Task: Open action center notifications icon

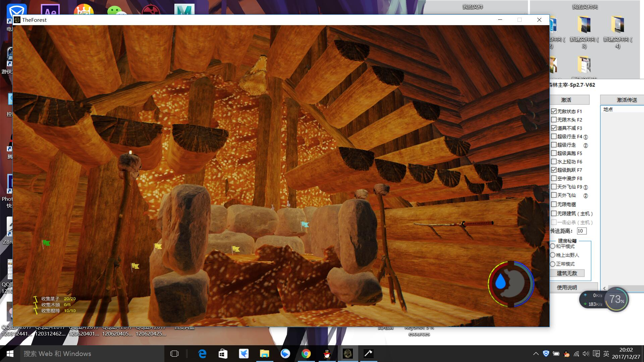Action: [x=596, y=354]
